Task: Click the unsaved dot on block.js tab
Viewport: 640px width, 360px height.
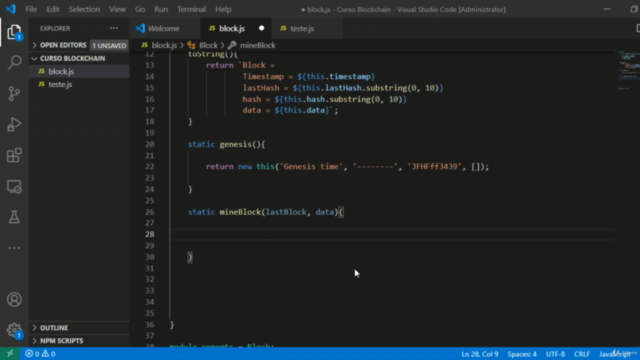Action: coord(261,28)
